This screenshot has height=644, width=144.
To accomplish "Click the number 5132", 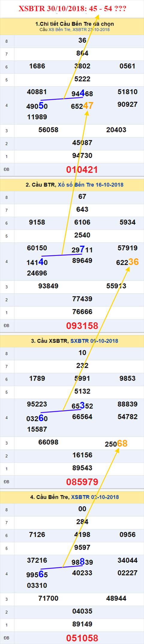I will pyautogui.click(x=82, y=391).
